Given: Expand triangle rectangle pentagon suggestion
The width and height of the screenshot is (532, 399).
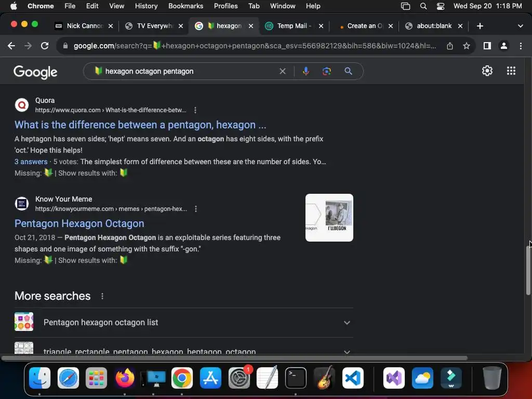Looking at the screenshot, I should pos(184,348).
